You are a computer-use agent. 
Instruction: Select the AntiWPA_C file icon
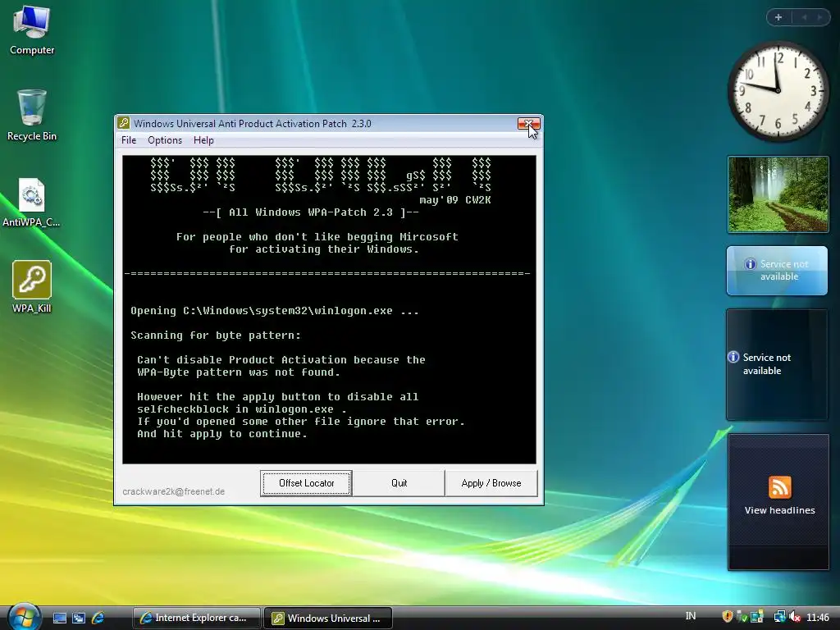31,202
